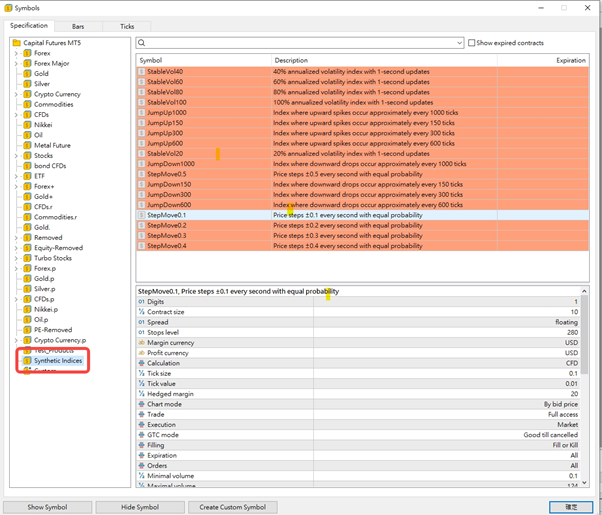Expand the Stocks tree group
Viewport: 602px width, 515px height.
click(16, 156)
